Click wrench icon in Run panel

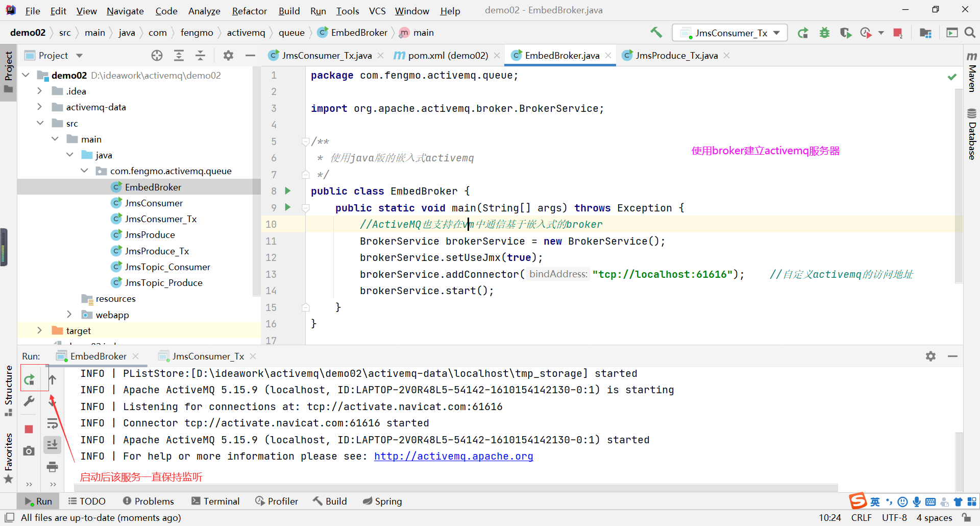[29, 401]
